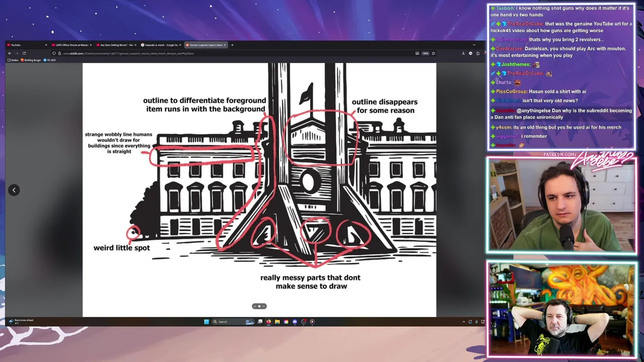Open the TO ADD bookmark
The width and height of the screenshot is (644, 362).
(x=50, y=60)
